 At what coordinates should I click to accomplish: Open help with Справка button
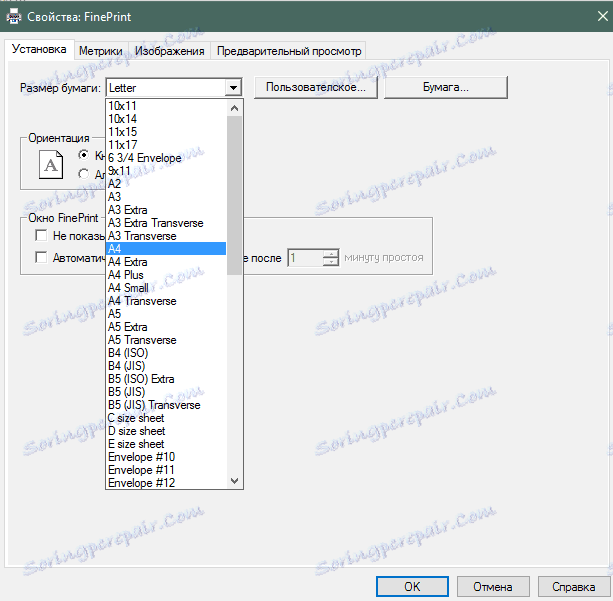pyautogui.click(x=574, y=587)
